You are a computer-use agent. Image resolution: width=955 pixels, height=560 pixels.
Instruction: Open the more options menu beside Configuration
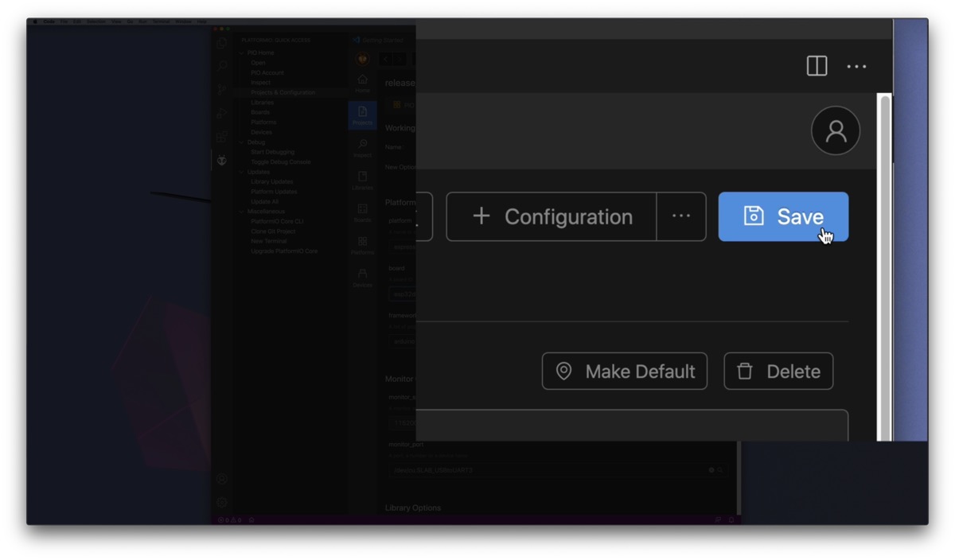(681, 216)
